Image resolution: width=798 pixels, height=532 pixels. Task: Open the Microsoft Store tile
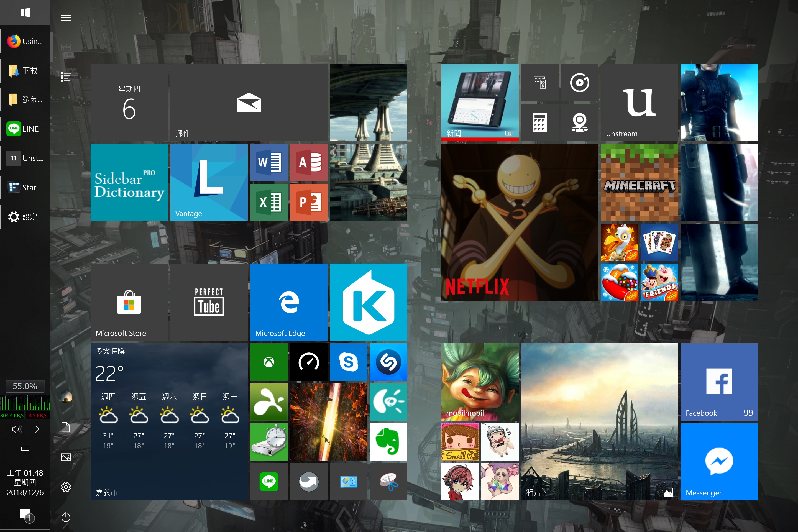[129, 302]
